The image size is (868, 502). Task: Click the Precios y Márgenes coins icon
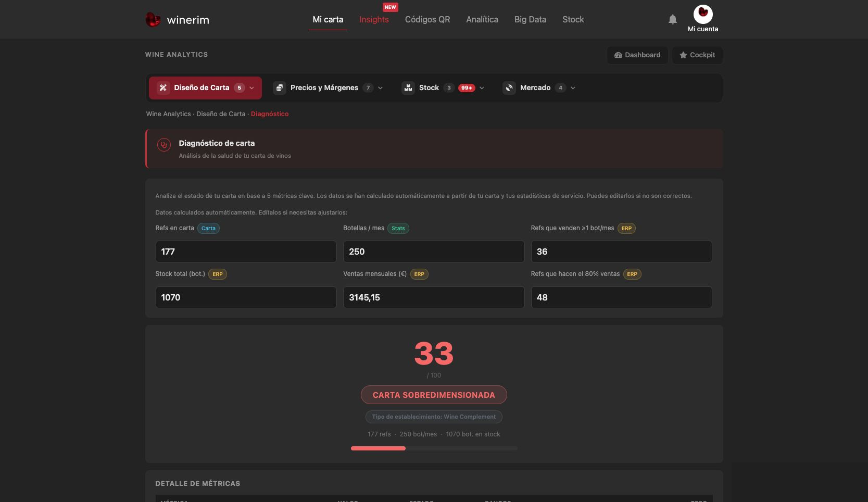tap(280, 88)
